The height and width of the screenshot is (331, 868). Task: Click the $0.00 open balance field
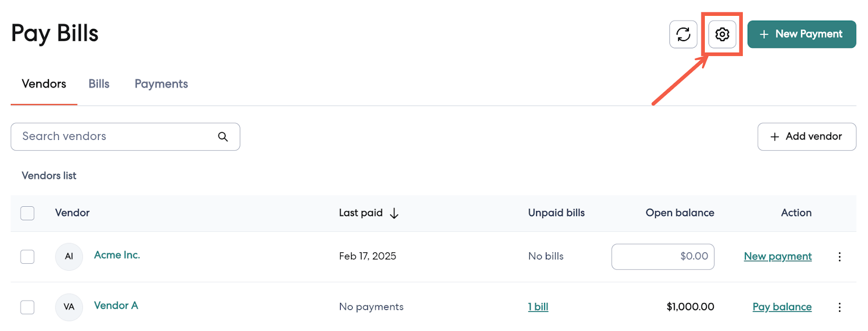pyautogui.click(x=662, y=257)
